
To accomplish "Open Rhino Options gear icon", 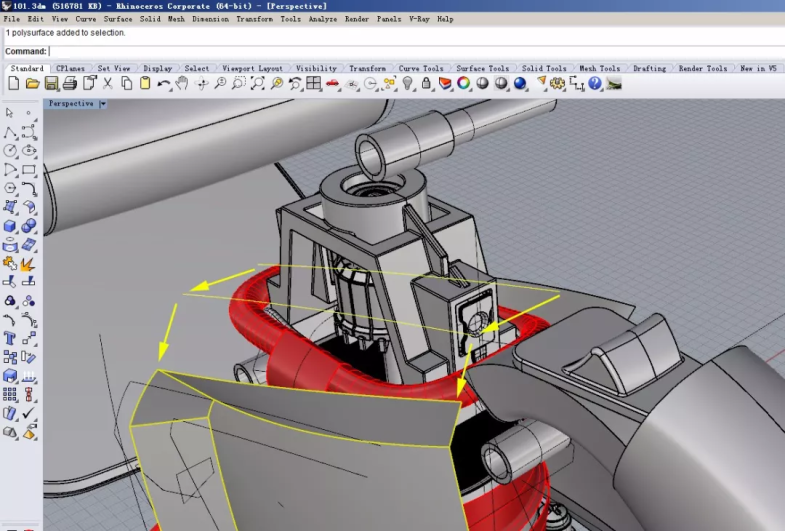I will (558, 83).
